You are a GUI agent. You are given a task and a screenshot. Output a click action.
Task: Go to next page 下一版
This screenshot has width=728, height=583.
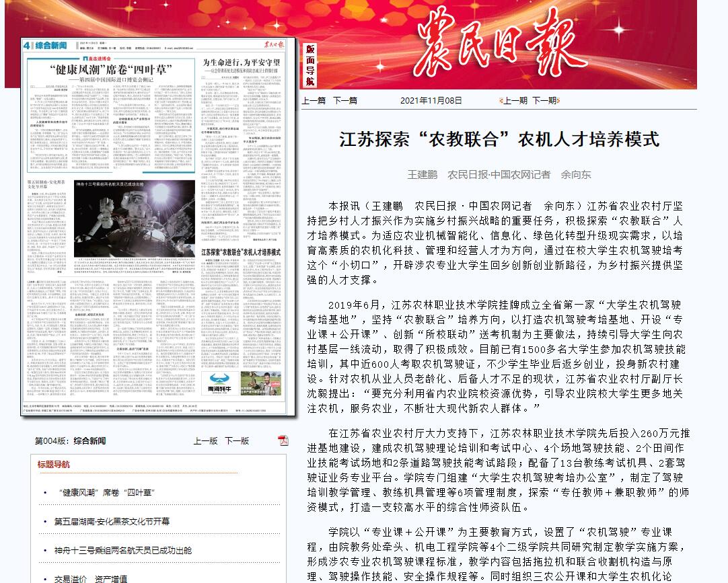237,441
